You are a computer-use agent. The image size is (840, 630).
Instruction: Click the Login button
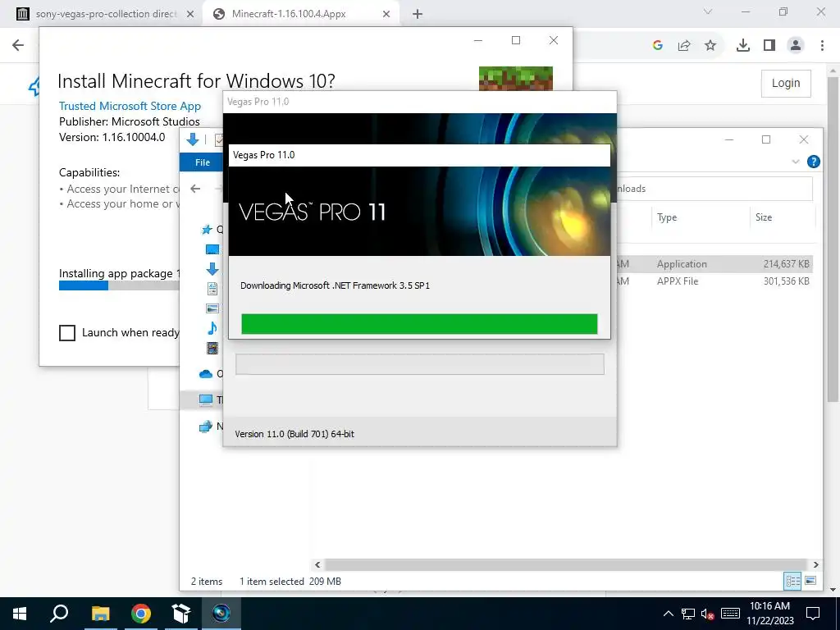786,83
